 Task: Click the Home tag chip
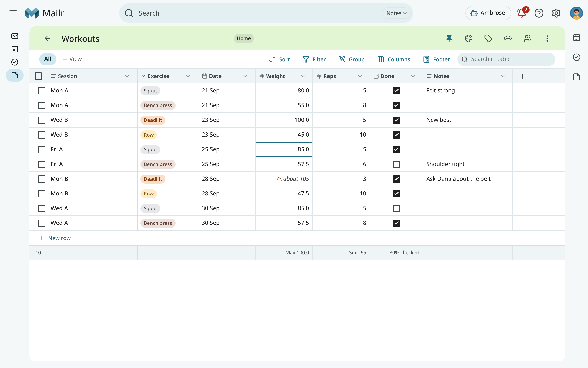[x=244, y=38]
